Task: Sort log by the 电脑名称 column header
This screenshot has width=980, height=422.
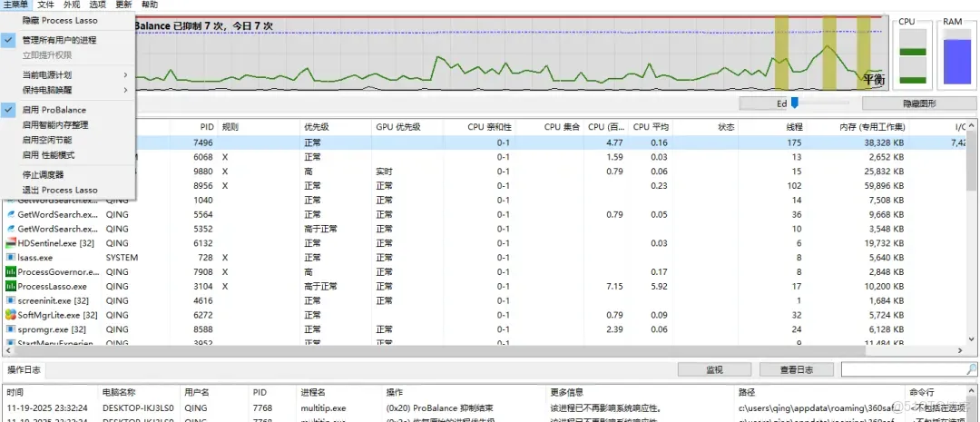Action: pyautogui.click(x=140, y=393)
